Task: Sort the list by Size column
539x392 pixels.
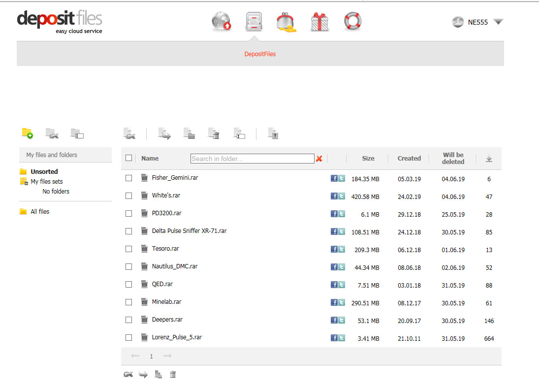Action: 368,159
